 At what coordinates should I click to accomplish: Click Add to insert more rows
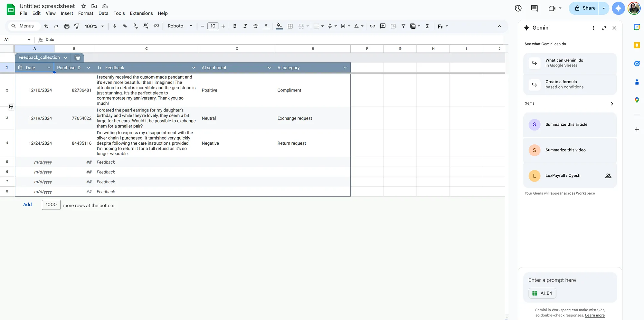point(27,205)
